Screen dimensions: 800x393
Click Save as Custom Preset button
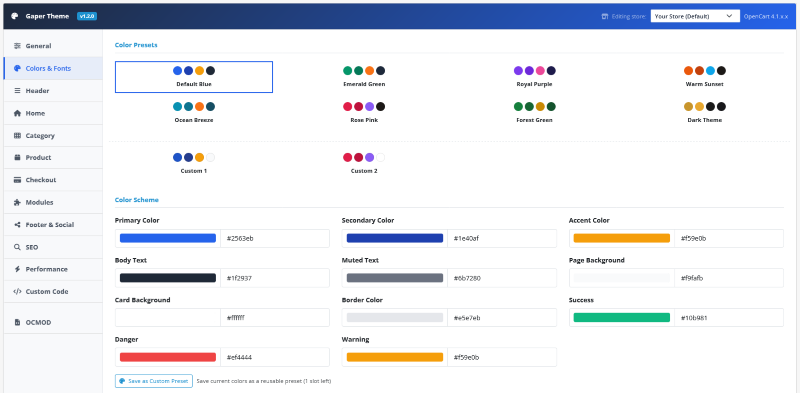(x=154, y=381)
